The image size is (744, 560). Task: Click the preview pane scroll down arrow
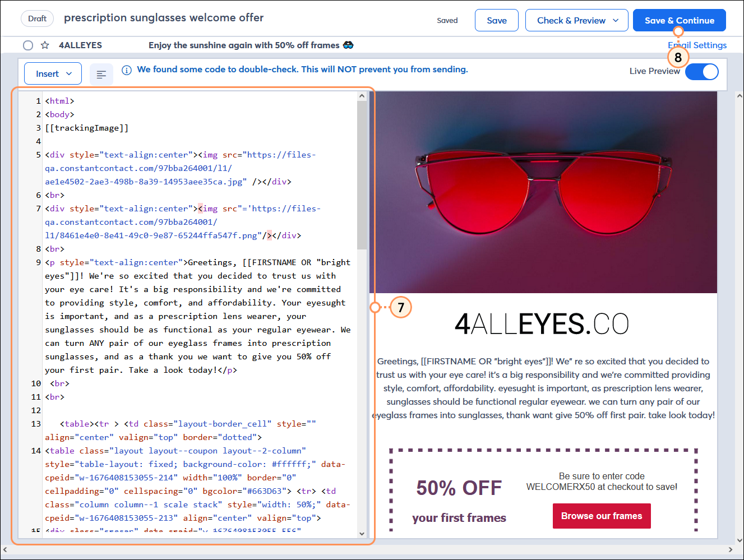(x=739, y=540)
